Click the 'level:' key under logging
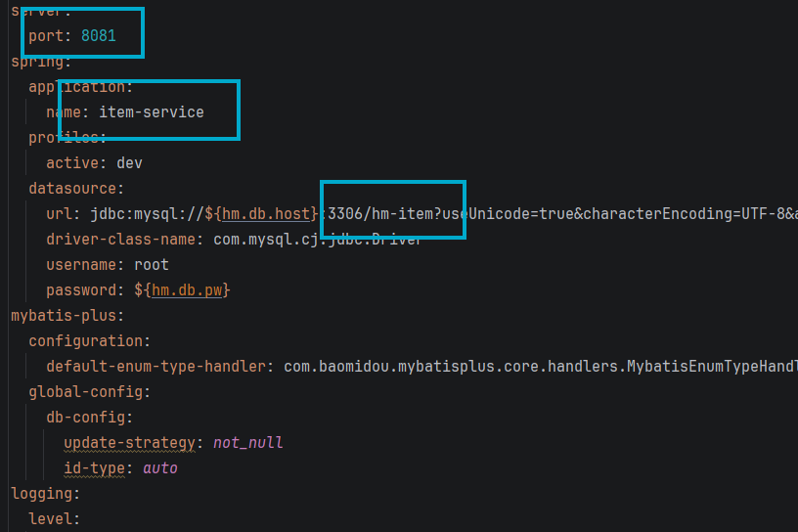The height and width of the screenshot is (532, 798). (x=55, y=519)
